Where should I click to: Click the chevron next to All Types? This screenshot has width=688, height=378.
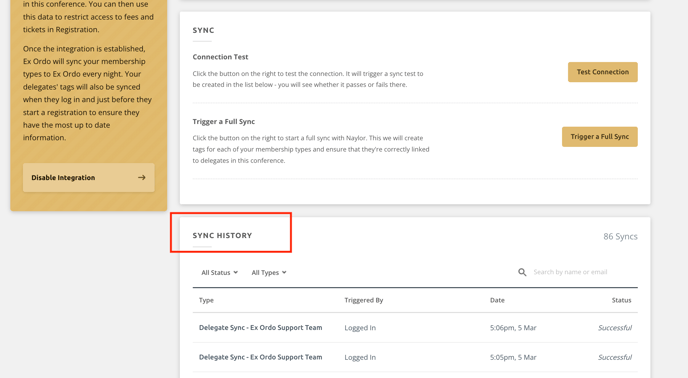(284, 273)
